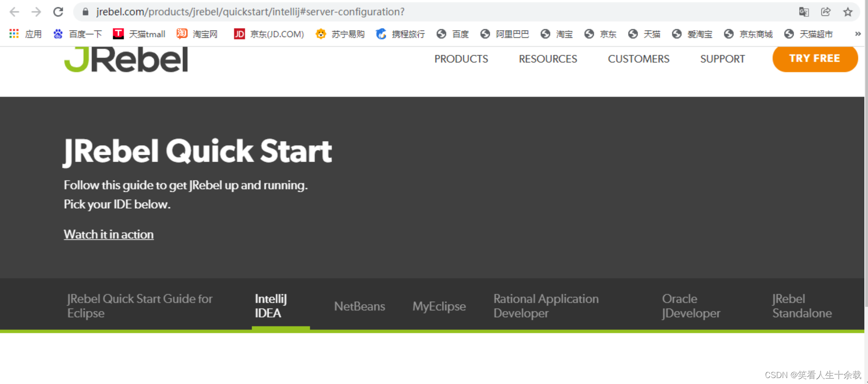Reload the page with the refresh icon

tap(58, 12)
